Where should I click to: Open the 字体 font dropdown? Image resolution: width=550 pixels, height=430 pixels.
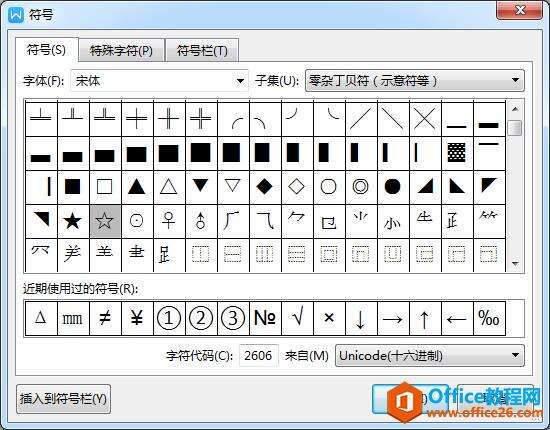tap(159, 81)
